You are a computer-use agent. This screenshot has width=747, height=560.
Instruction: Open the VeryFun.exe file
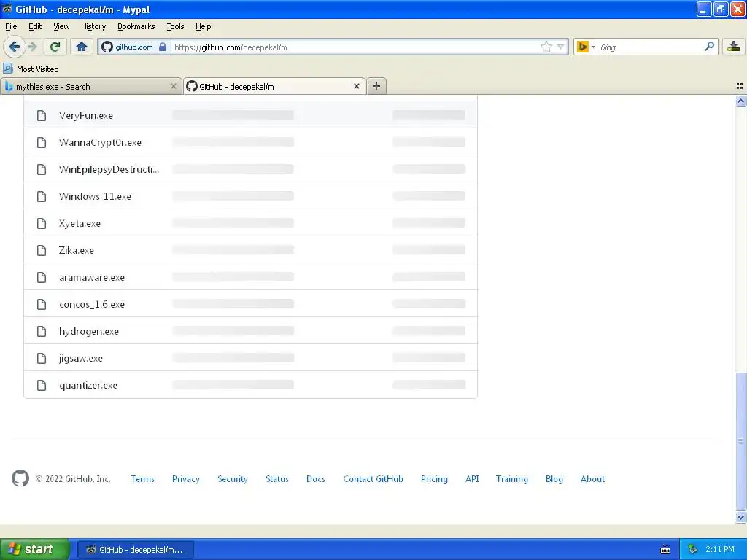pos(86,115)
